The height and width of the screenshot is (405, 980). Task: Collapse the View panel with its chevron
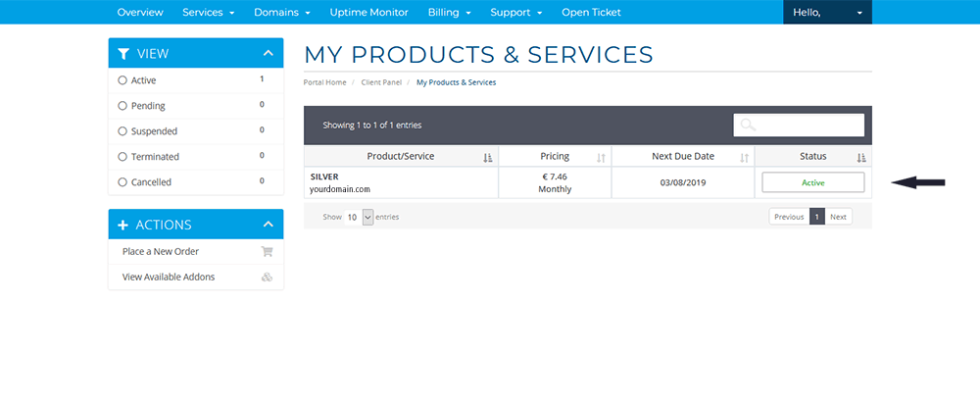click(x=269, y=53)
